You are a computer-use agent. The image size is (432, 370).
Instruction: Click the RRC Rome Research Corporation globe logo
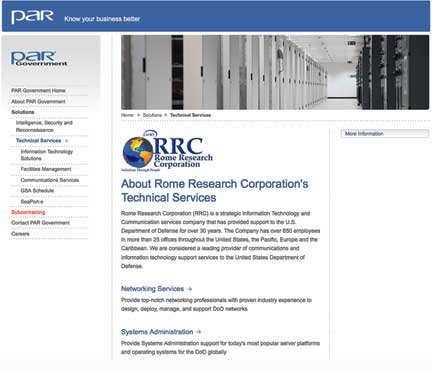pos(167,151)
